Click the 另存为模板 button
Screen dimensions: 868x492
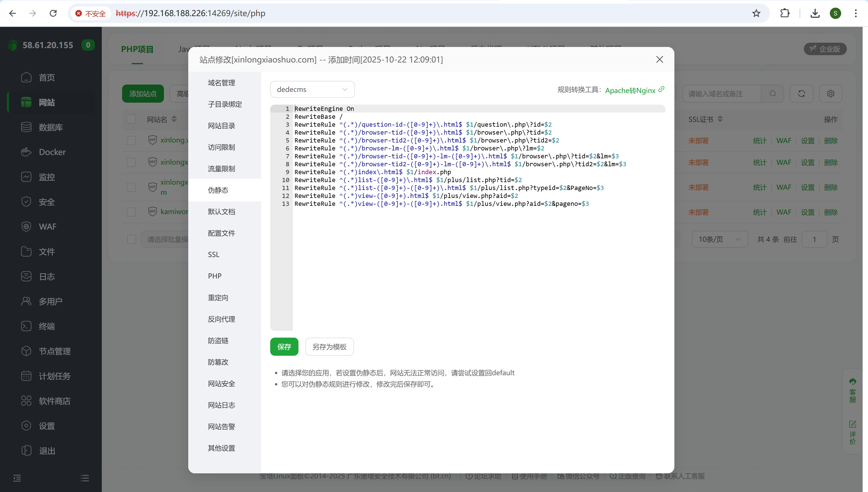(x=329, y=347)
